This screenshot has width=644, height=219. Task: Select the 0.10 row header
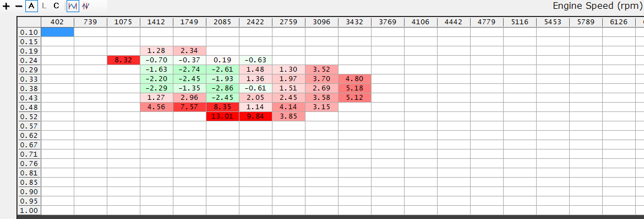pyautogui.click(x=29, y=32)
